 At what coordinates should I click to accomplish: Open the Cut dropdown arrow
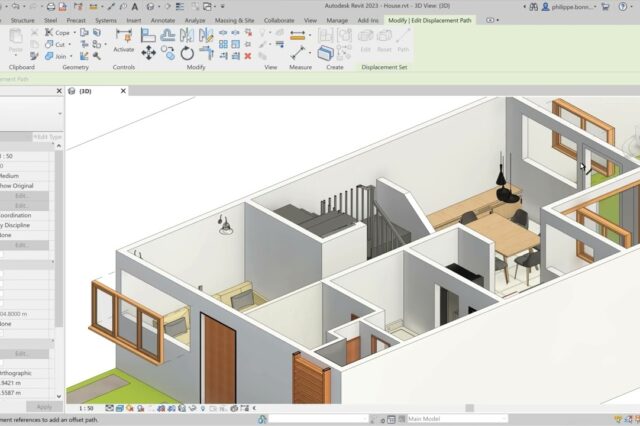[x=70, y=44]
